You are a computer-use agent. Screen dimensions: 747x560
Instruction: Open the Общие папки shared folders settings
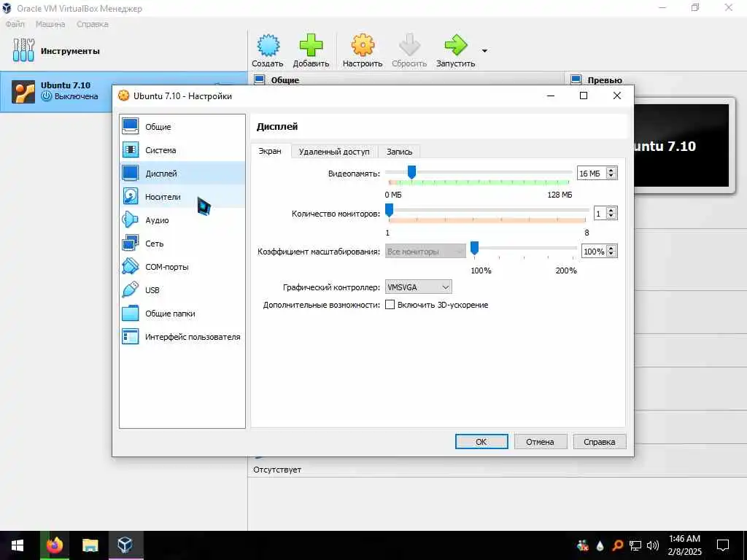[x=182, y=314]
